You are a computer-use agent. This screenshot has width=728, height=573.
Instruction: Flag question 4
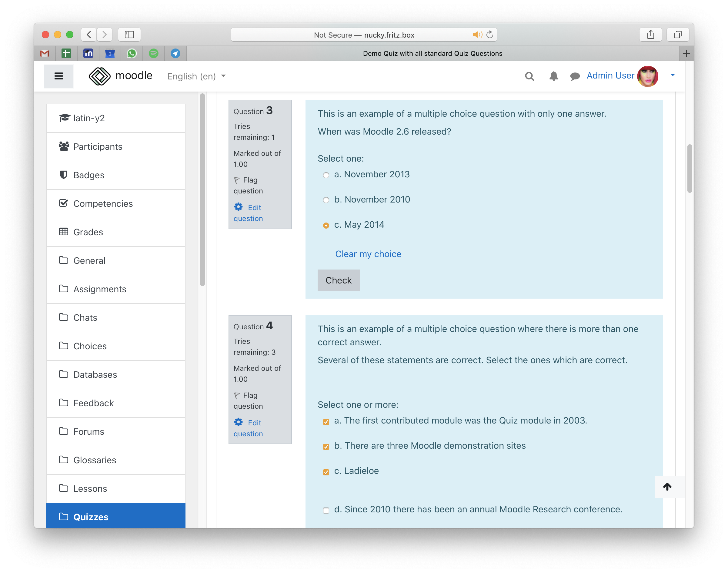pos(249,400)
